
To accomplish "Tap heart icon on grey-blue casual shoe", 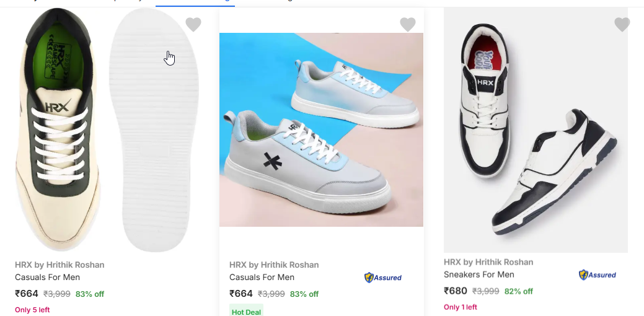I will click(x=408, y=25).
